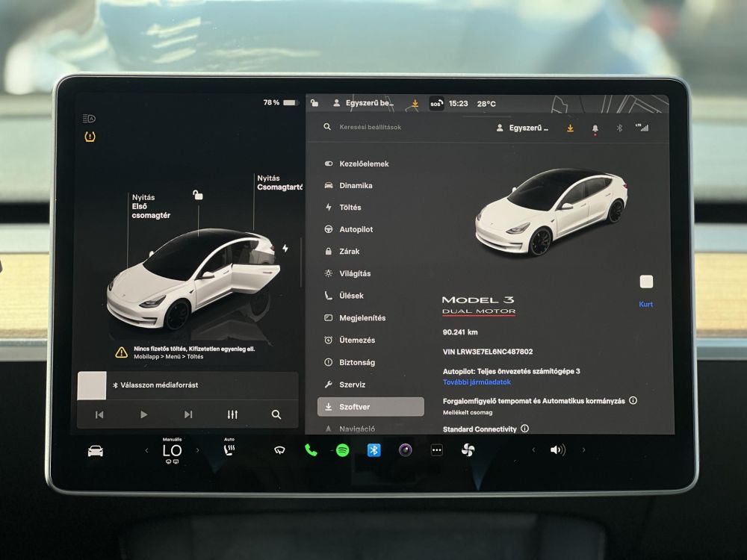Screen dimensions: 747x560
Task: Open the További járműadatok link
Action: pyautogui.click(x=477, y=382)
